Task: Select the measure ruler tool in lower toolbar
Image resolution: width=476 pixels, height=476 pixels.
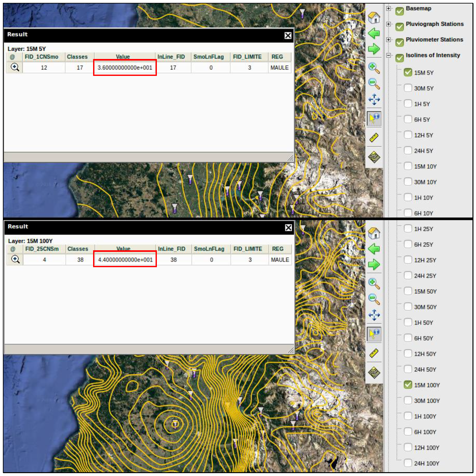Action: (374, 353)
